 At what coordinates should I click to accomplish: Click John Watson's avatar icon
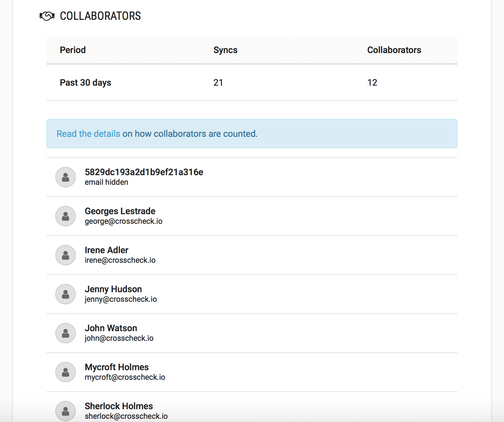click(x=66, y=333)
